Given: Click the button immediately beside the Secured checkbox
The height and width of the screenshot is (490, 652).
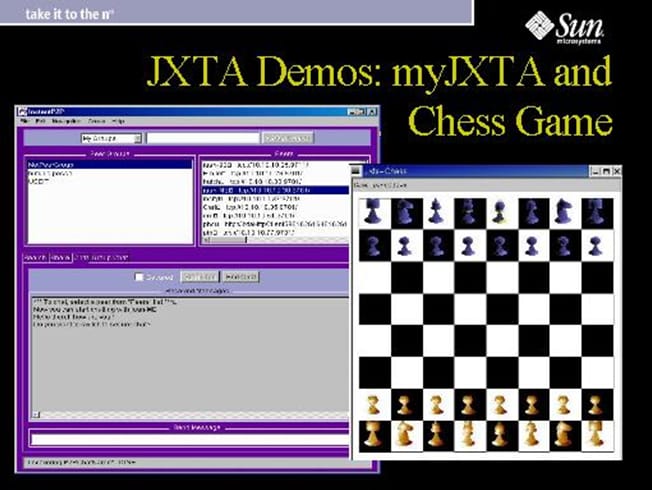Looking at the screenshot, I should click(x=200, y=277).
